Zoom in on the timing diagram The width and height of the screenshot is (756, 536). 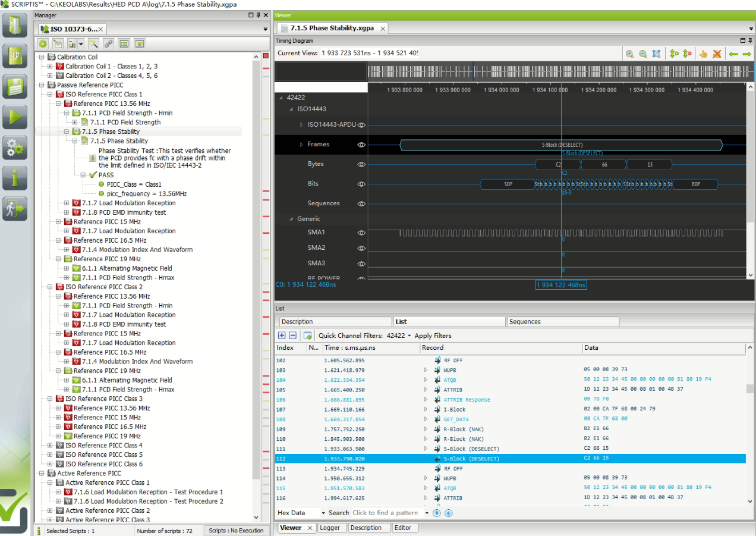pyautogui.click(x=629, y=54)
